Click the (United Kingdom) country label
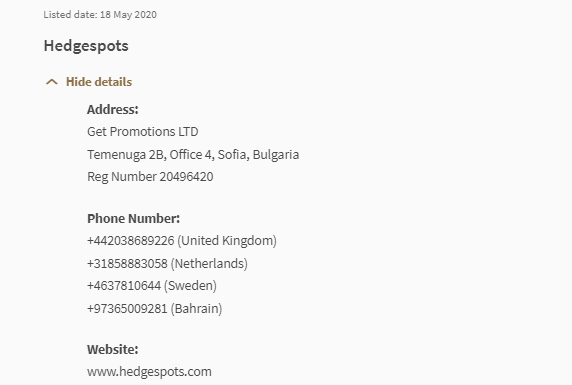 227,241
